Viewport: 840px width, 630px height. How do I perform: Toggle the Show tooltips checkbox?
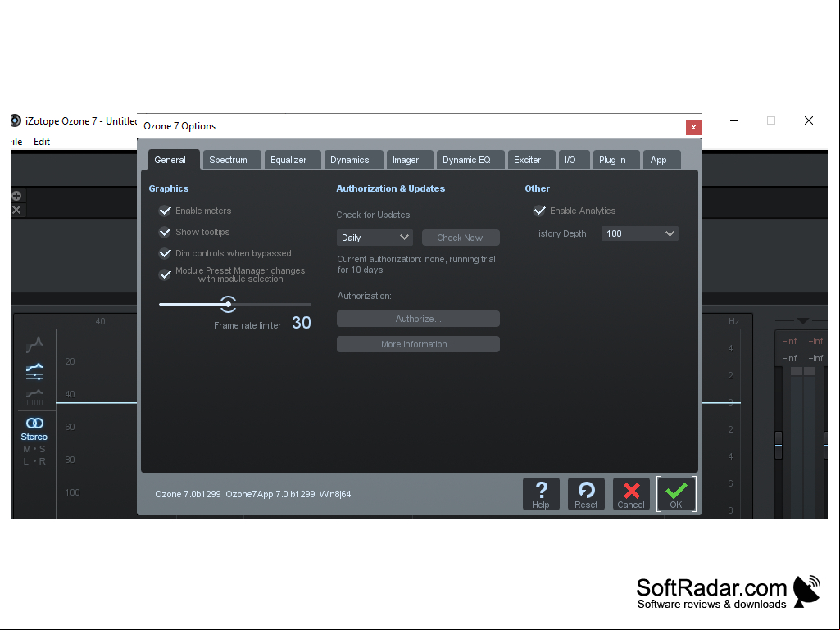tap(165, 232)
